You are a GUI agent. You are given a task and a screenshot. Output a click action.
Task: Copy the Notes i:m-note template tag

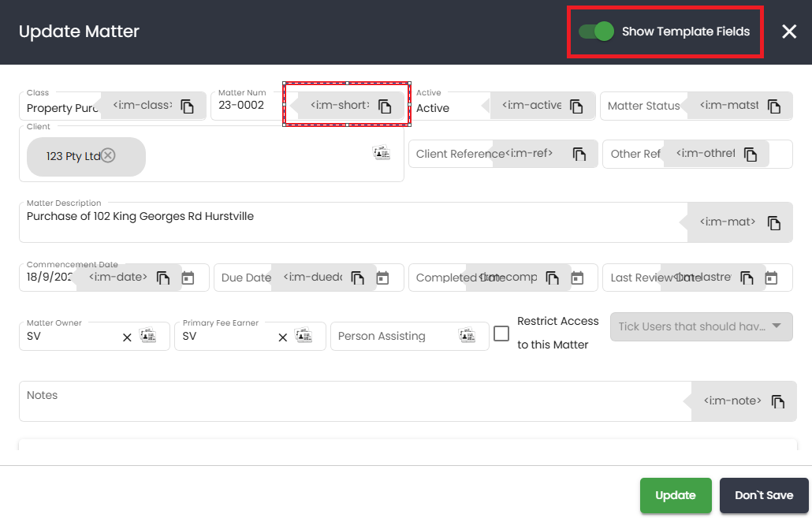pyautogui.click(x=778, y=402)
